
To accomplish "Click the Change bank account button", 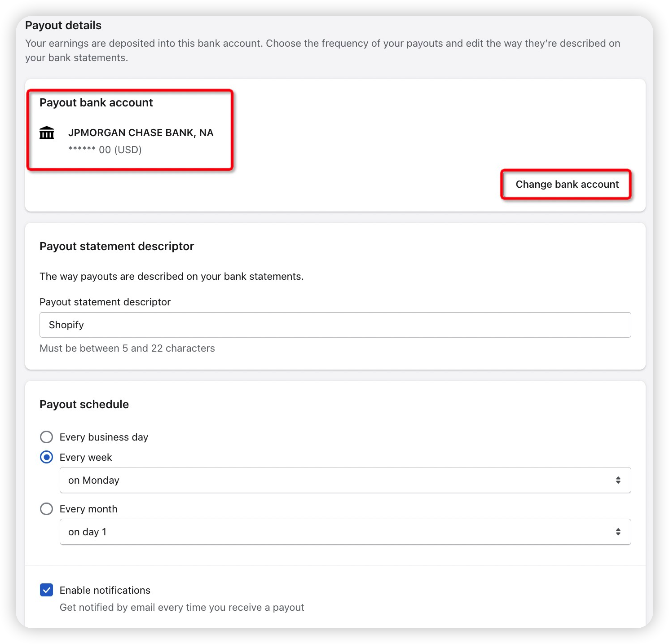I will (x=567, y=185).
